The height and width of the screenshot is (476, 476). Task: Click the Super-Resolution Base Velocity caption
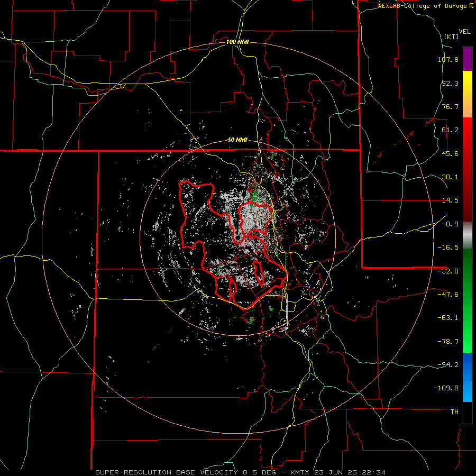[241, 472]
